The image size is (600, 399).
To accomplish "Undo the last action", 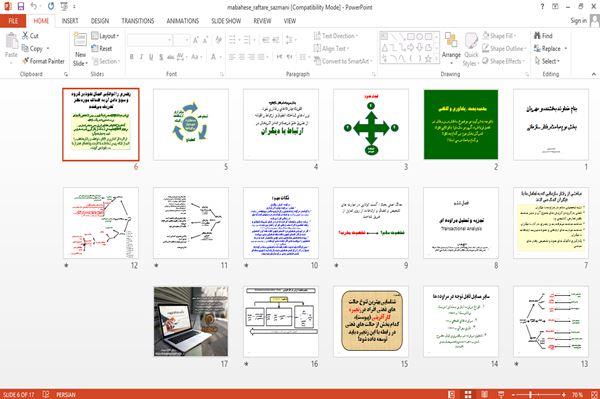I will 34,7.
